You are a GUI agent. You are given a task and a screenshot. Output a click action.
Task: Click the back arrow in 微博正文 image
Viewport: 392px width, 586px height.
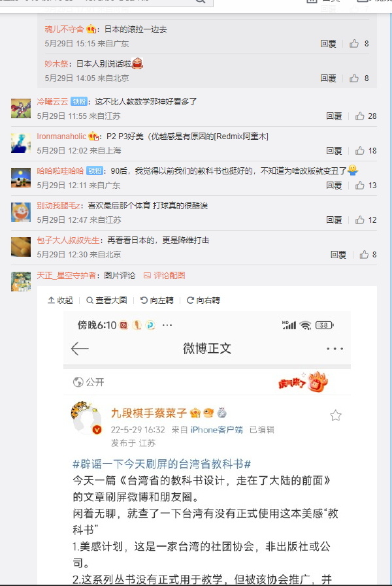coord(80,348)
